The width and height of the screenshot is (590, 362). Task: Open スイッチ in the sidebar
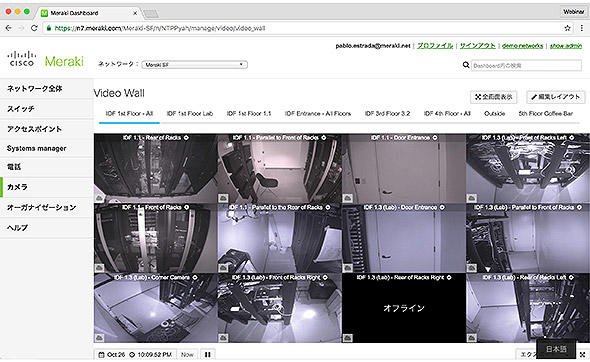pyautogui.click(x=47, y=109)
